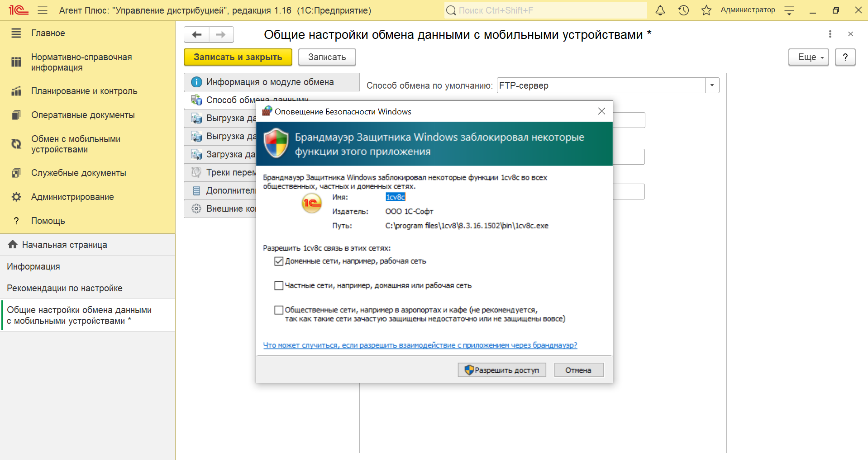
Task: Click the three-dot form options icon
Action: point(830,34)
